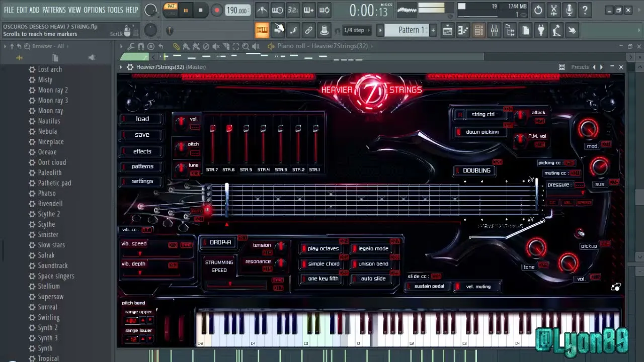Image resolution: width=644 pixels, height=362 pixels.
Task: Click the load button in Heavier7Strings
Action: pyautogui.click(x=142, y=119)
